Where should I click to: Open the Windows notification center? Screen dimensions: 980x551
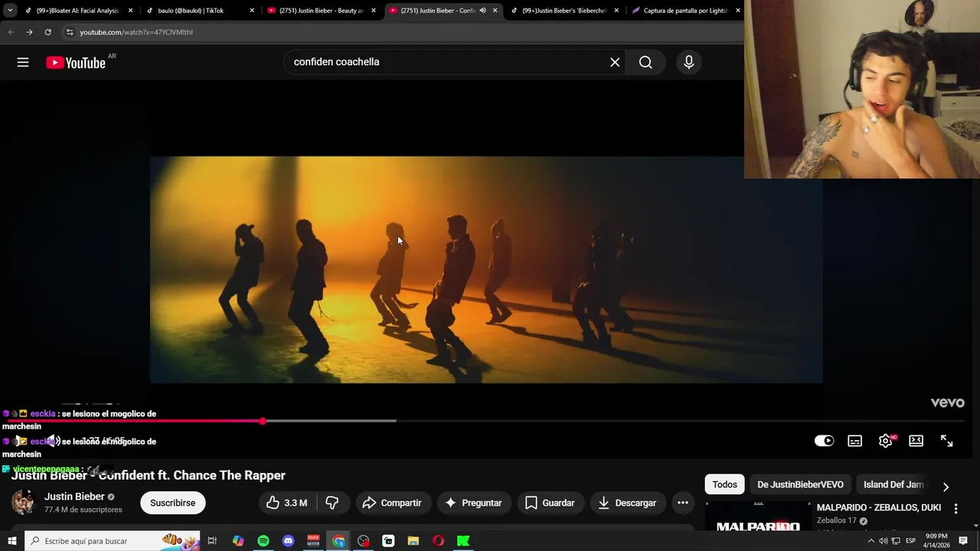point(963,541)
